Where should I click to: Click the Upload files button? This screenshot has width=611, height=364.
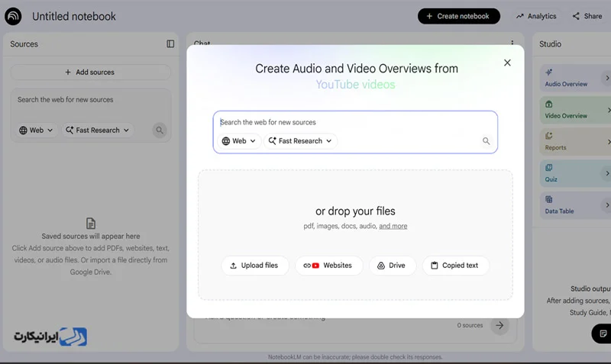point(255,266)
